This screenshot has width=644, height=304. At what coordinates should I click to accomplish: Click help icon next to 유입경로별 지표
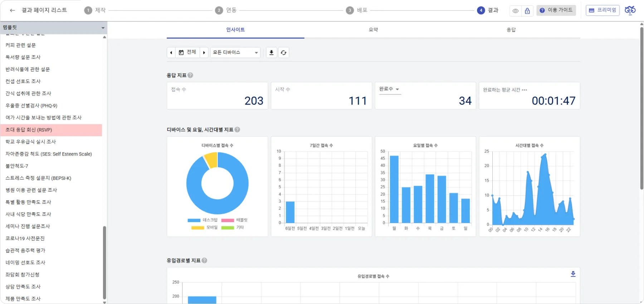point(204,261)
